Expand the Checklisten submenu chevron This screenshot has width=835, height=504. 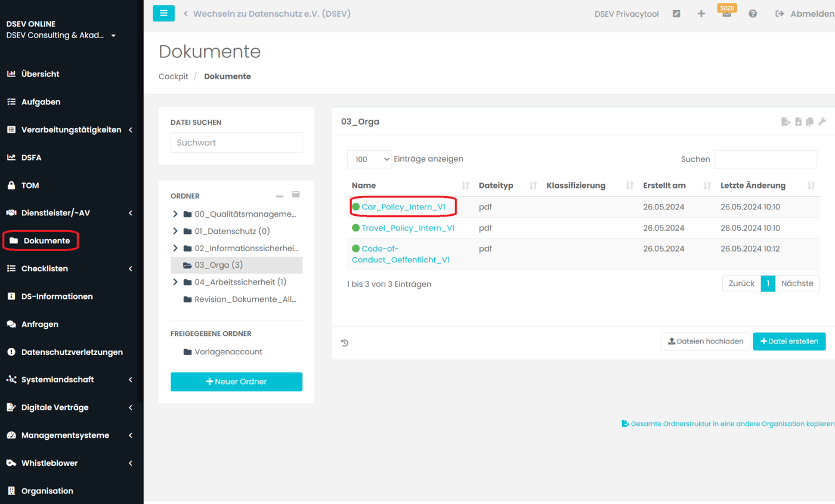tap(130, 269)
